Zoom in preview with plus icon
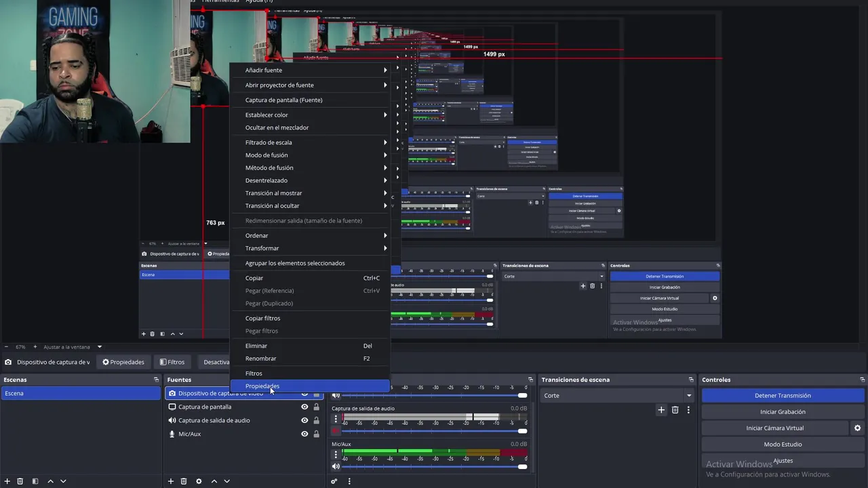Image resolution: width=868 pixels, height=488 pixels. [x=35, y=347]
